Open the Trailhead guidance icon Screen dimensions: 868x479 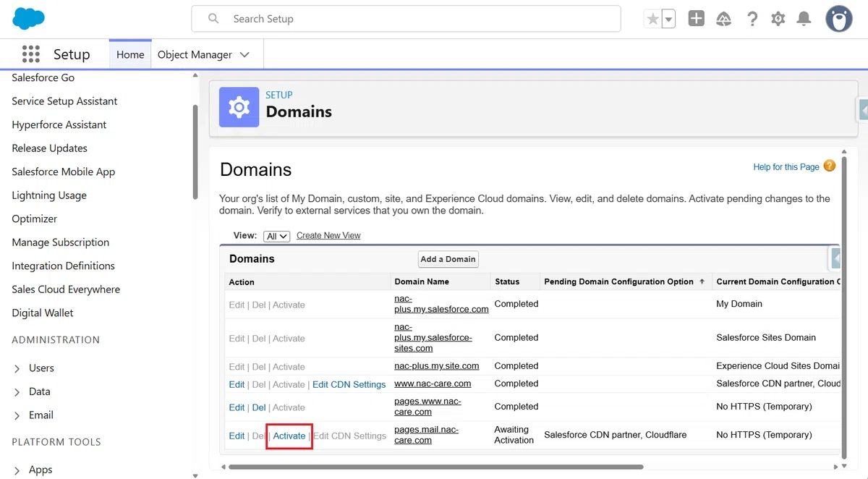click(724, 19)
